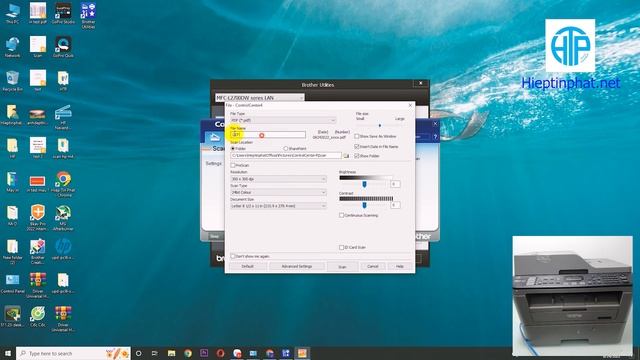The width and height of the screenshot is (640, 360).
Task: Open the File Type dropdown
Action: [283, 120]
